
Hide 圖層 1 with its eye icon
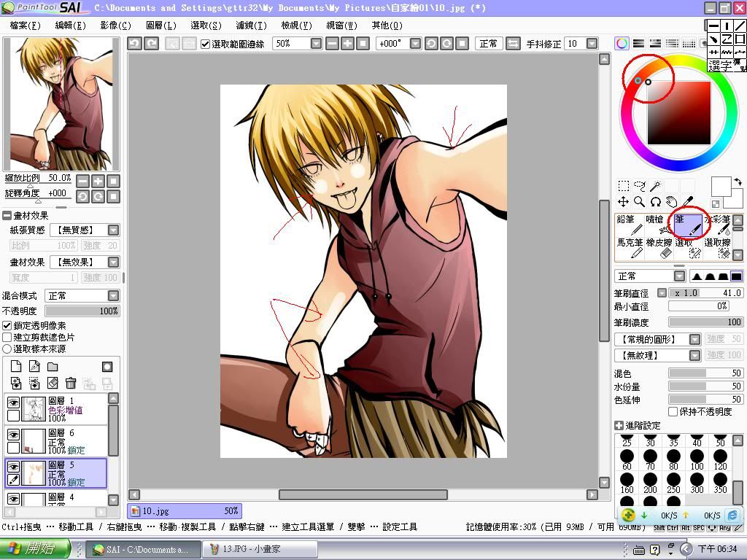pyautogui.click(x=13, y=402)
